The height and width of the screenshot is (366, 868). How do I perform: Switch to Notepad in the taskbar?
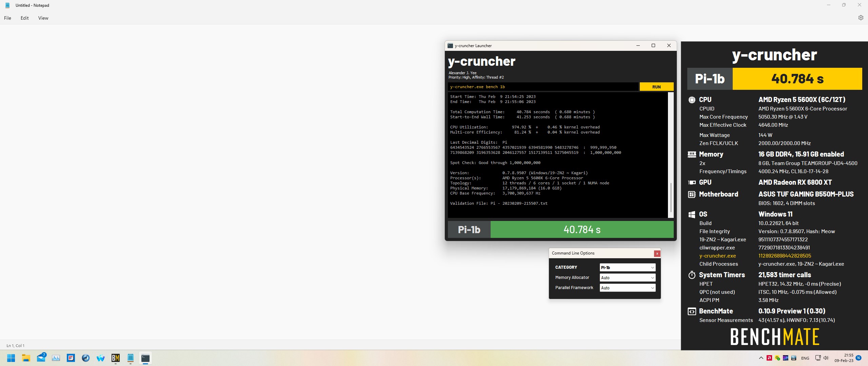pyautogui.click(x=131, y=358)
